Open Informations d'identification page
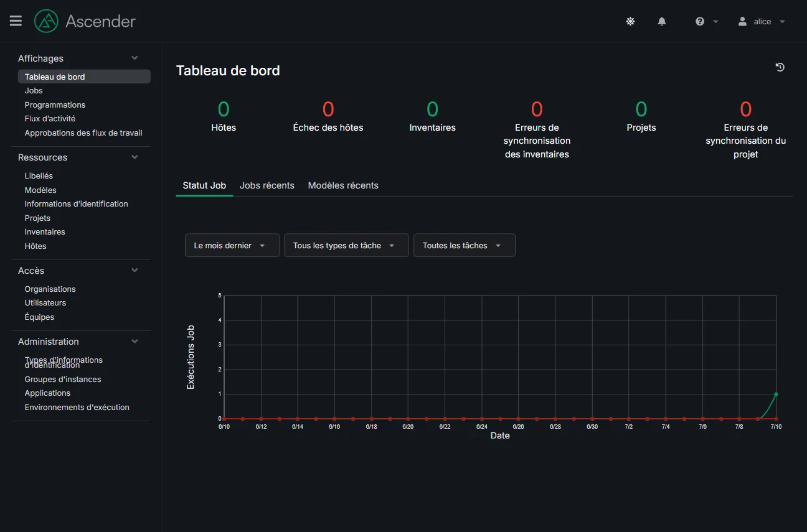Viewport: 807px width, 532px height. click(76, 203)
